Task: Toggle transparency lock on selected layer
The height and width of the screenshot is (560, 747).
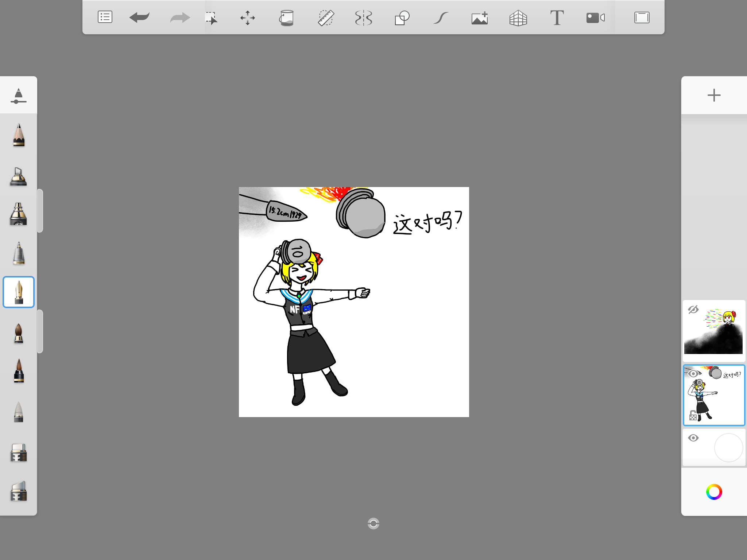Action: [693, 415]
